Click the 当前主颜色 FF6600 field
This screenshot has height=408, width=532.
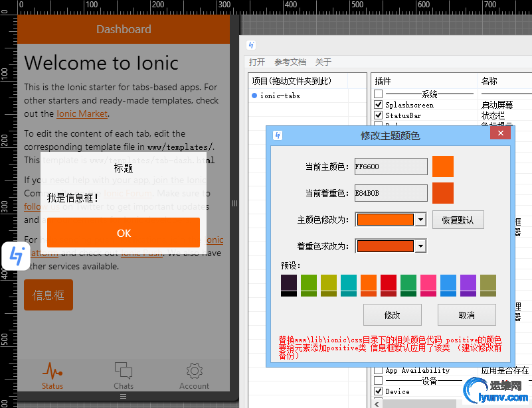[391, 167]
